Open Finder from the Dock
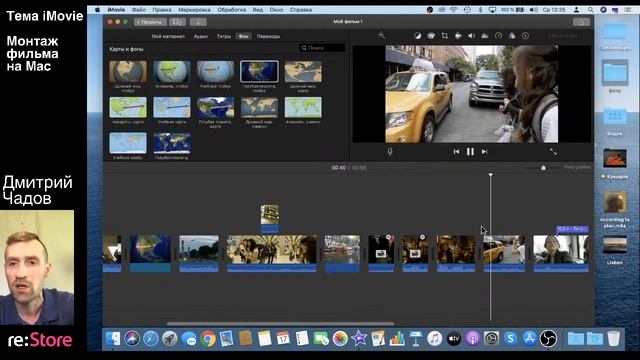The width and height of the screenshot is (640, 360). click(113, 339)
